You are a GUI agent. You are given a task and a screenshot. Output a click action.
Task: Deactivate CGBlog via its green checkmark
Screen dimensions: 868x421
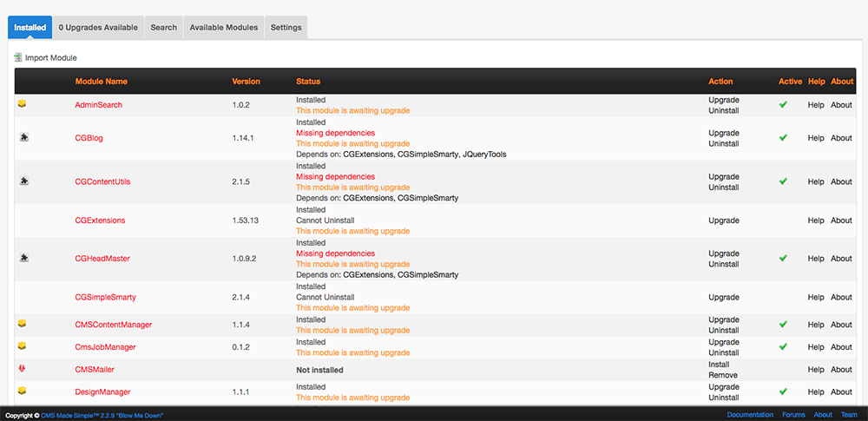point(783,138)
